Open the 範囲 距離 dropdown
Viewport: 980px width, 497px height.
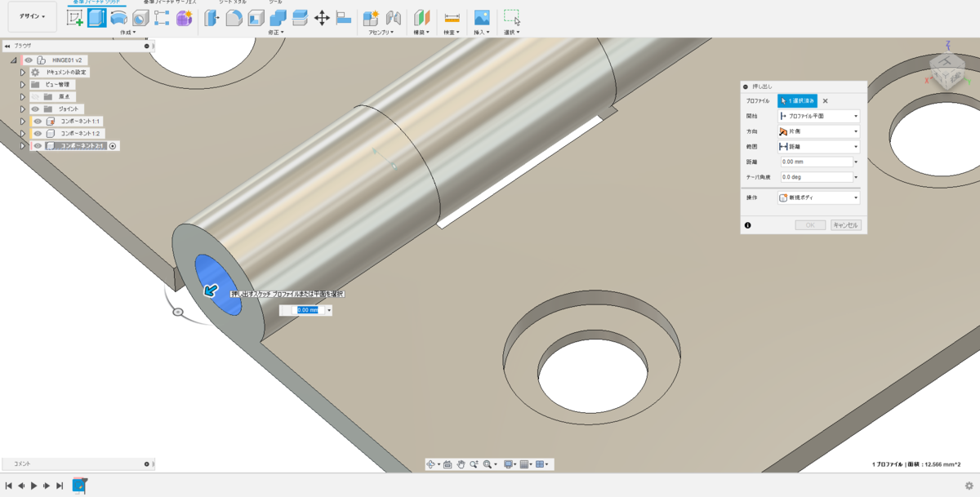coord(819,147)
